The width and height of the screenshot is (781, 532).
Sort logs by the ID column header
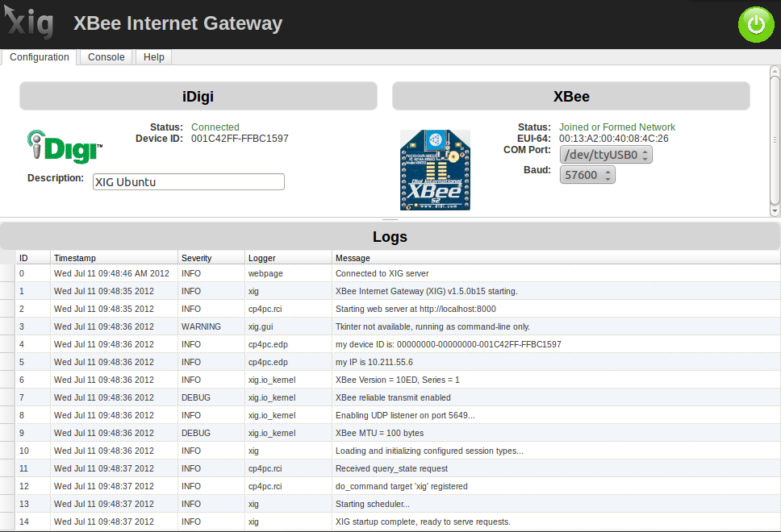click(33, 258)
